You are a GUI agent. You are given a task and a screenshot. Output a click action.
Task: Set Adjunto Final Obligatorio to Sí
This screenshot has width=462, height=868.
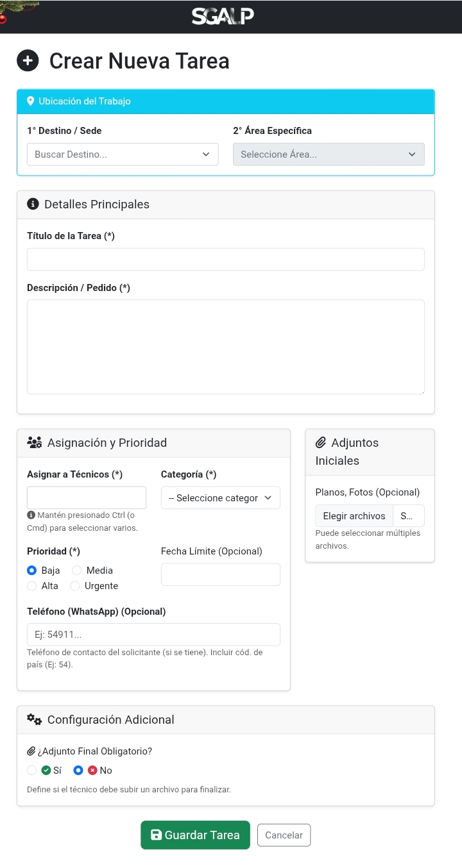(x=32, y=771)
